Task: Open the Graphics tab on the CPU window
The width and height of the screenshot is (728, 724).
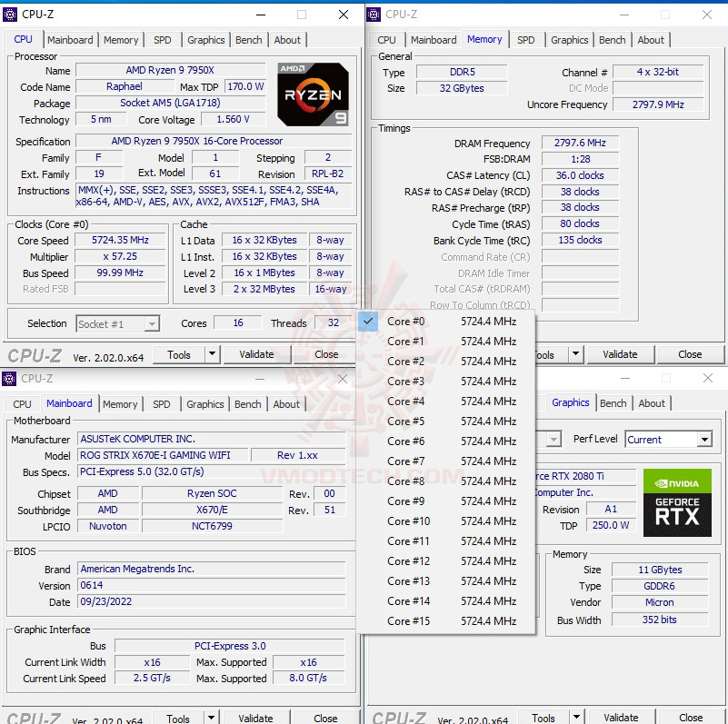Action: coord(205,40)
